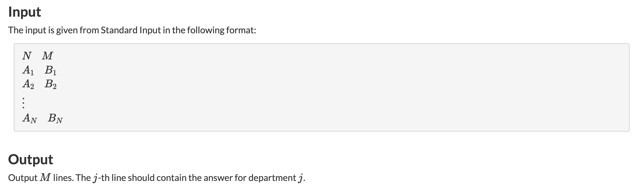The image size is (644, 193).
Task: Click A₂ in the input format block
Action: pyautogui.click(x=28, y=84)
